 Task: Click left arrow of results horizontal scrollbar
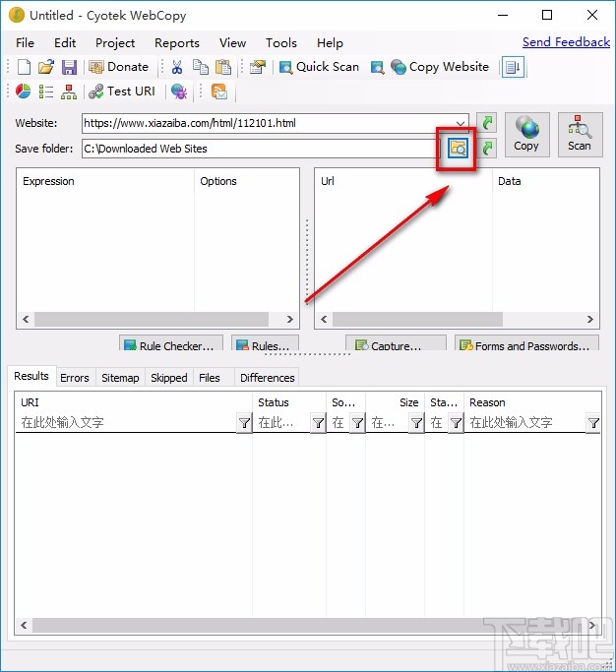click(x=24, y=626)
